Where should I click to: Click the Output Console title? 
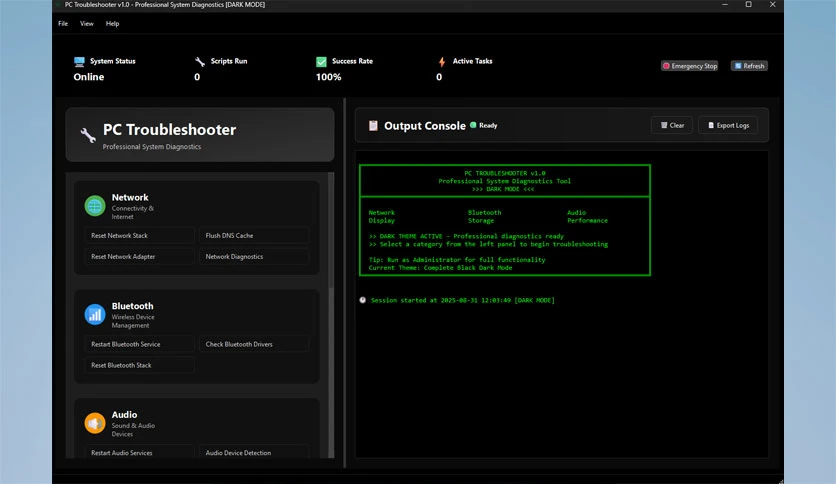pyautogui.click(x=424, y=126)
